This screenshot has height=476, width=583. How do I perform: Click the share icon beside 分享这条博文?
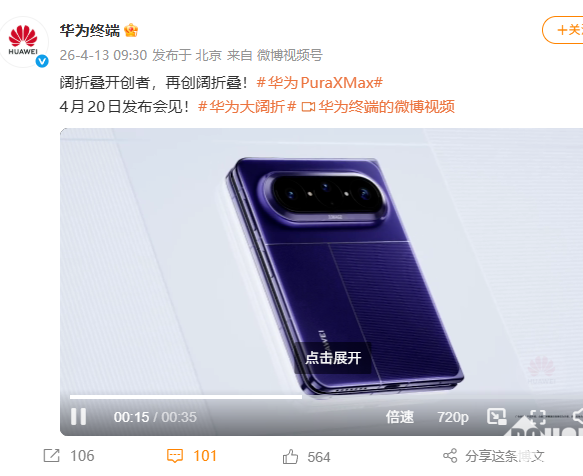[x=450, y=456]
